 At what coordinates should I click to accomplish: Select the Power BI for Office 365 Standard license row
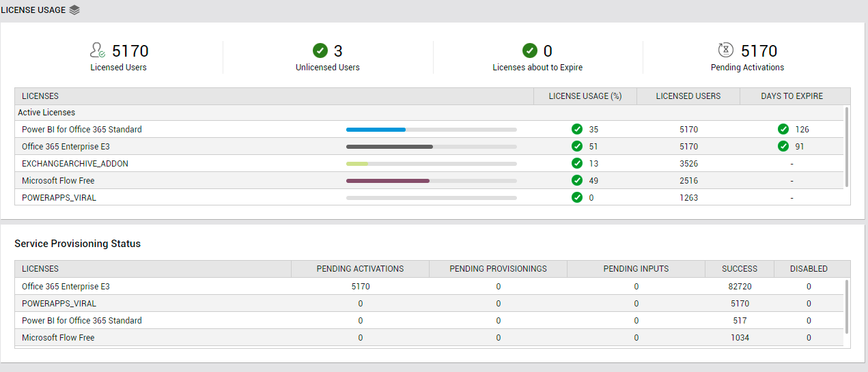coord(429,130)
